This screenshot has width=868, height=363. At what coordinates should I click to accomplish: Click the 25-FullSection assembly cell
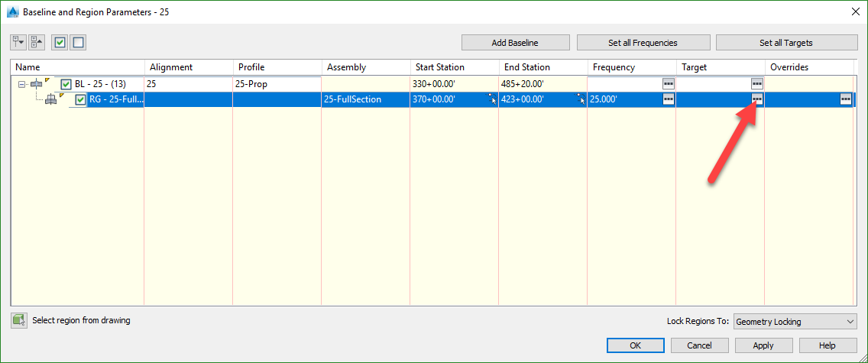pos(366,100)
